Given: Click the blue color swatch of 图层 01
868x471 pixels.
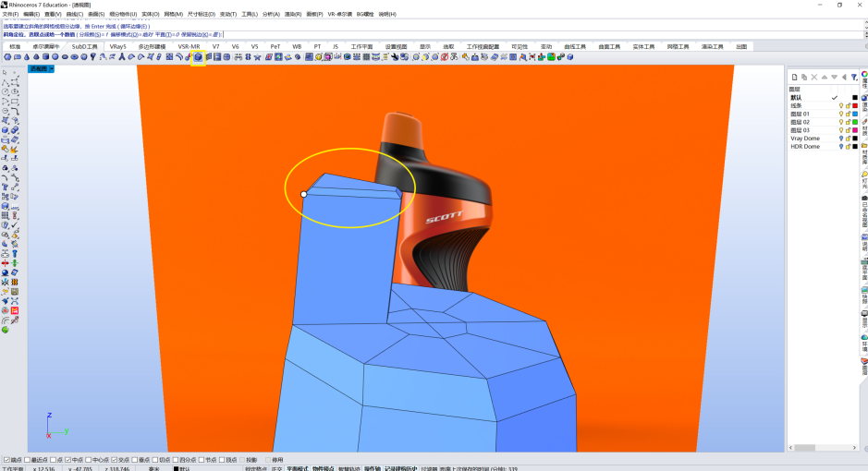Looking at the screenshot, I should click(x=855, y=114).
